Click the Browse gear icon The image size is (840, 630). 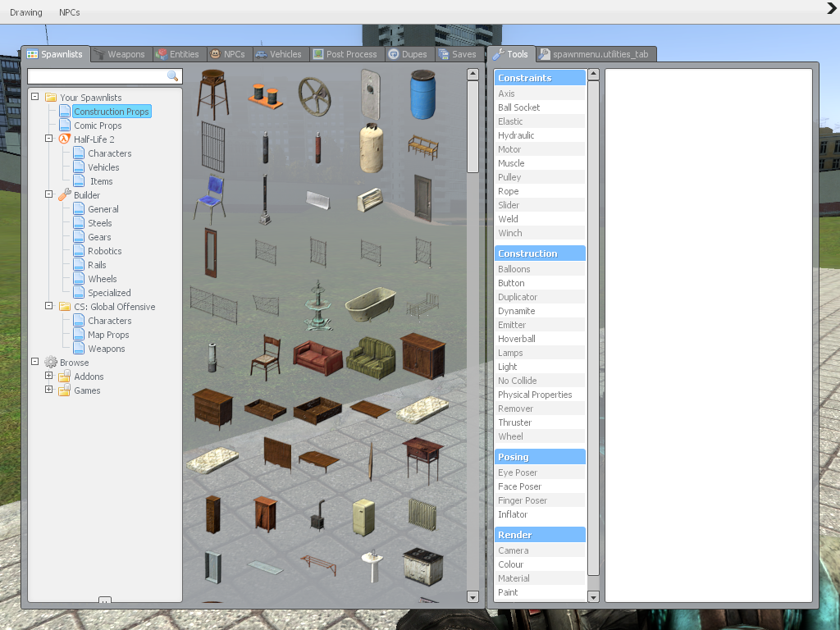pos(51,362)
